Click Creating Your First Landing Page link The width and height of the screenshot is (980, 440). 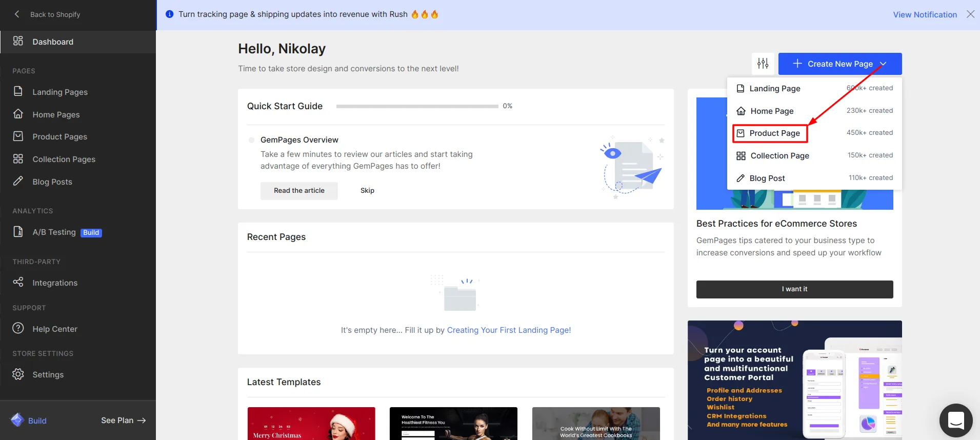coord(509,330)
